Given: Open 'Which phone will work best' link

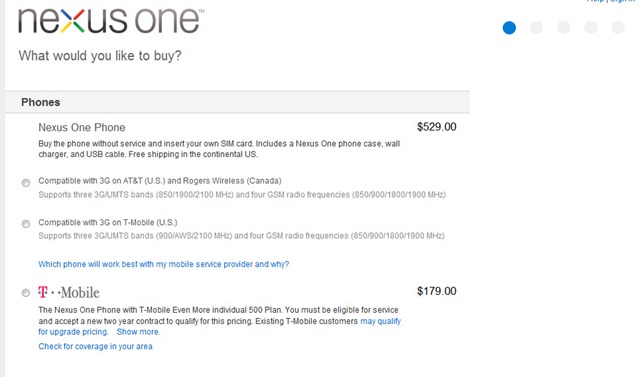Looking at the screenshot, I should [x=164, y=264].
